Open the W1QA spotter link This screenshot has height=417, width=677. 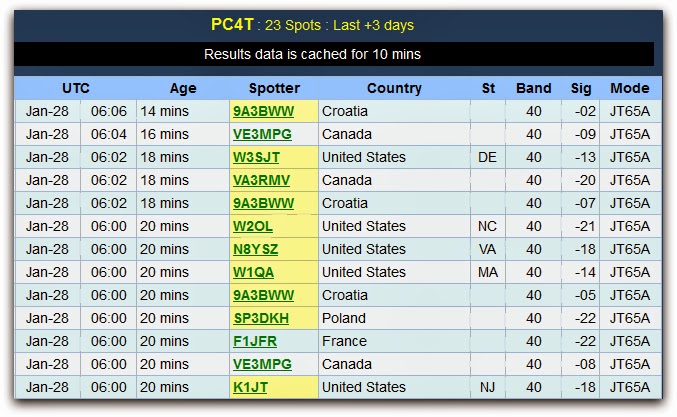click(254, 272)
